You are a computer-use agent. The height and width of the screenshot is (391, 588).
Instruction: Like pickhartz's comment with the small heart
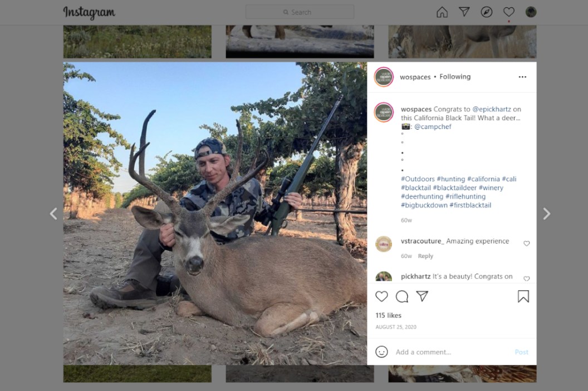tap(527, 278)
